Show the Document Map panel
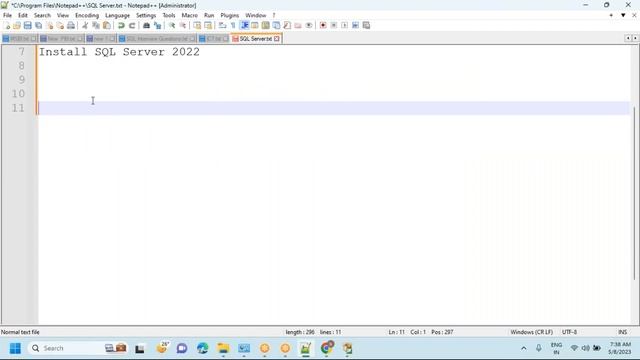Viewport: 640px width, 360px height. [265, 25]
